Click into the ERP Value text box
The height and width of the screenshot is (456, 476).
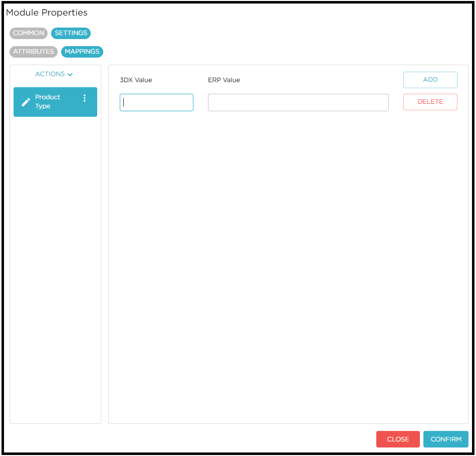[298, 102]
